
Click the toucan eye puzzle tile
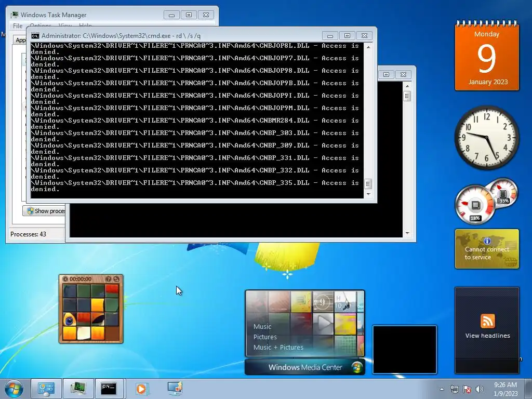click(x=70, y=319)
